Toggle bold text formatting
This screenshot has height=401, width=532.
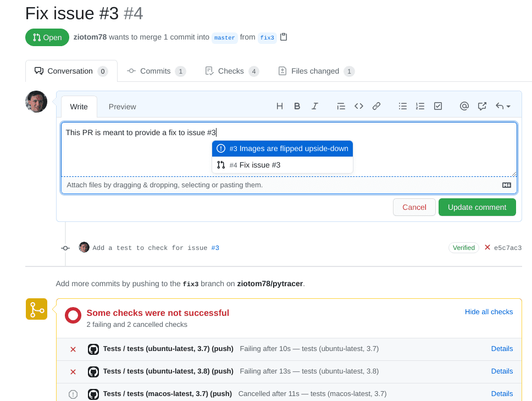pos(297,107)
